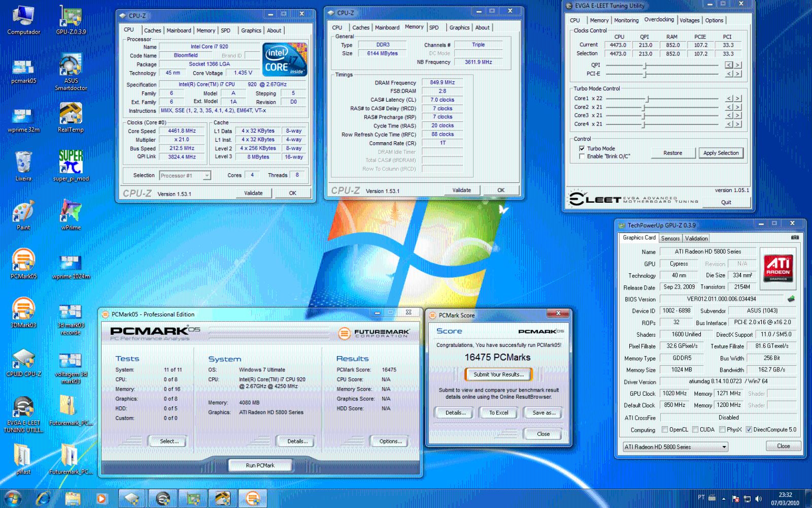Click the Core1 multiplier increase arrow
The width and height of the screenshot is (812, 508).
pos(738,99)
